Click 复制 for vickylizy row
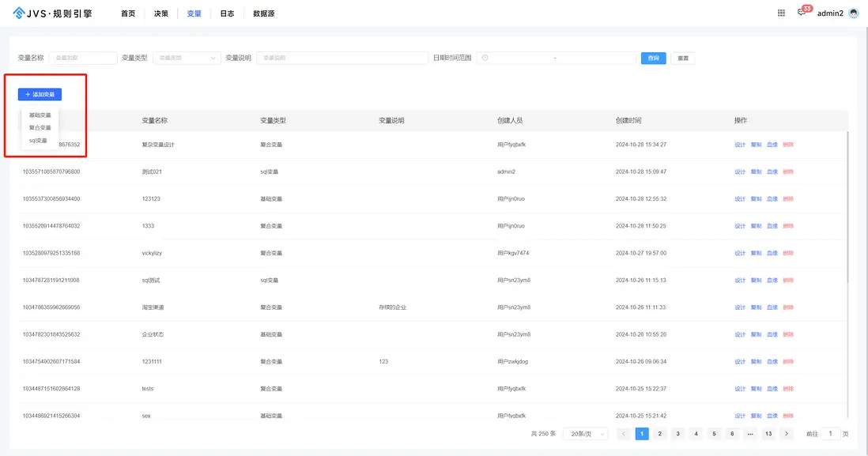The height and width of the screenshot is (456, 868). click(757, 254)
